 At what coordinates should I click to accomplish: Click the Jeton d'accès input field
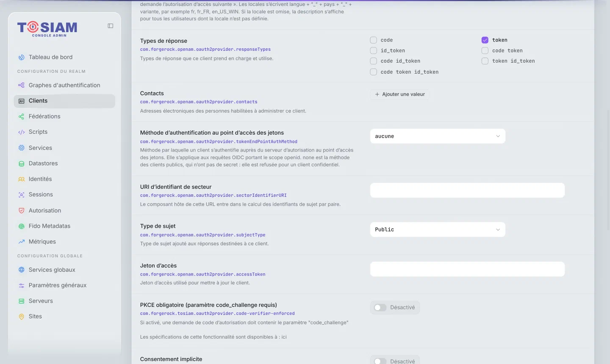[467, 269]
